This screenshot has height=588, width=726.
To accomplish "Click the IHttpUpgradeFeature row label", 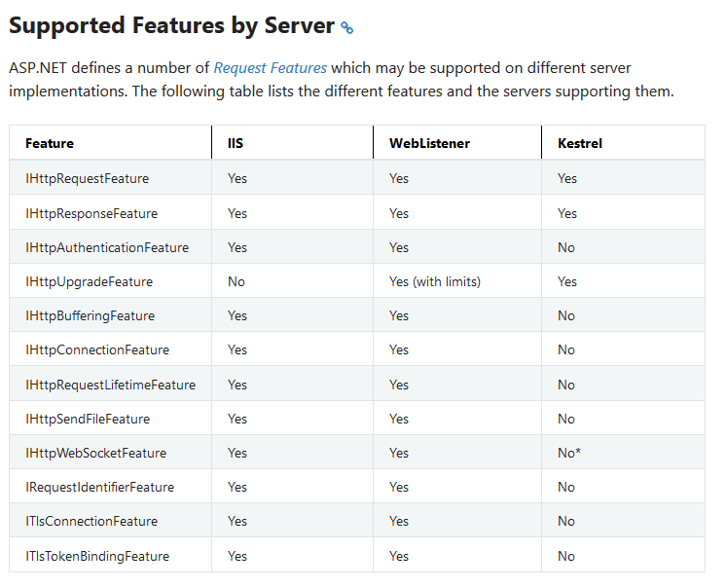I will [x=89, y=282].
